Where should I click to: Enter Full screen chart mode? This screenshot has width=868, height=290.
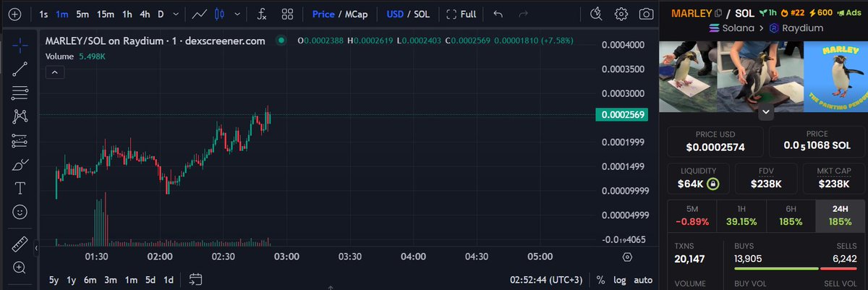pyautogui.click(x=461, y=14)
